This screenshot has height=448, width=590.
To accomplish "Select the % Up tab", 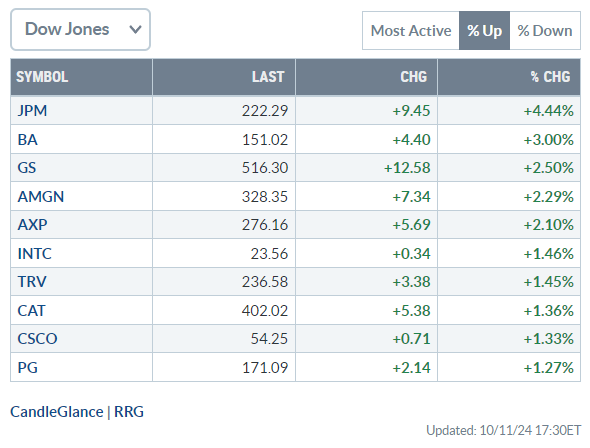I will pos(484,31).
